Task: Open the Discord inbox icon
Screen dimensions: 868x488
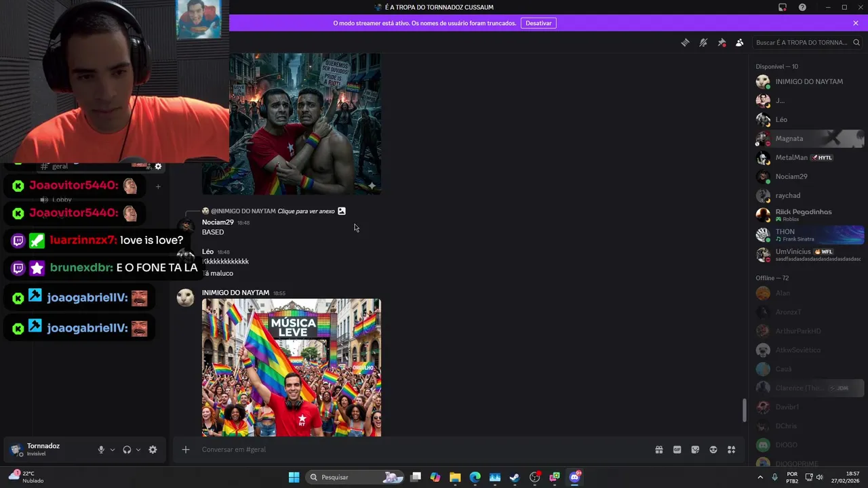Action: click(x=783, y=7)
